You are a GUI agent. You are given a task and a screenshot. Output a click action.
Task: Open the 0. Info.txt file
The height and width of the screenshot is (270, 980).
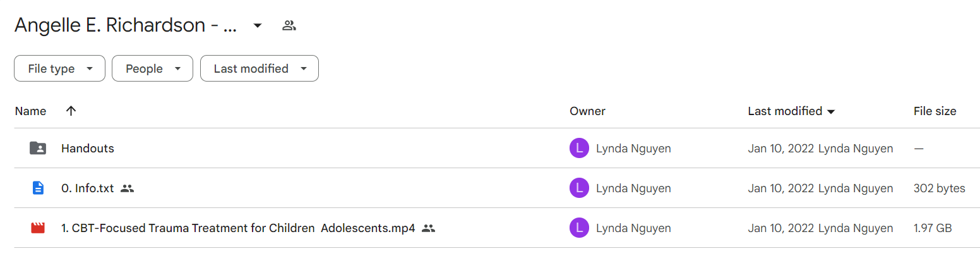coord(88,188)
